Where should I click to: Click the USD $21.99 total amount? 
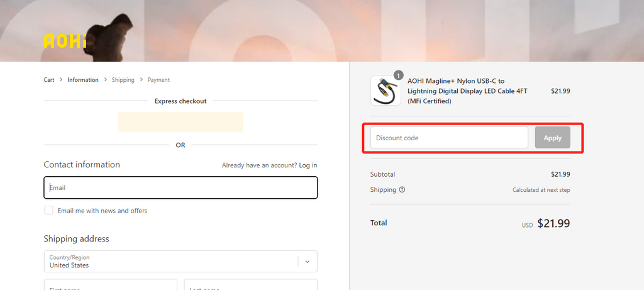553,223
